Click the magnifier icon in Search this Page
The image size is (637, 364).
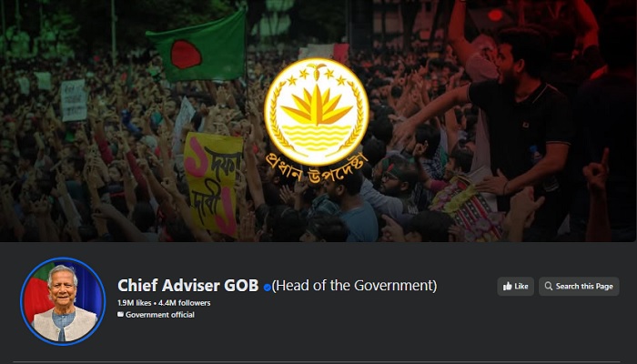(549, 286)
